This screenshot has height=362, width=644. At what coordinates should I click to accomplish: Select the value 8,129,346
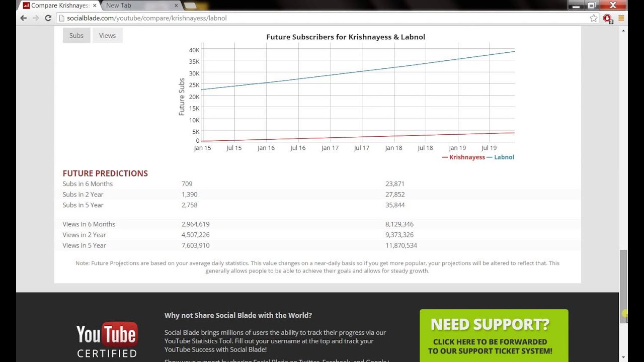click(x=399, y=224)
